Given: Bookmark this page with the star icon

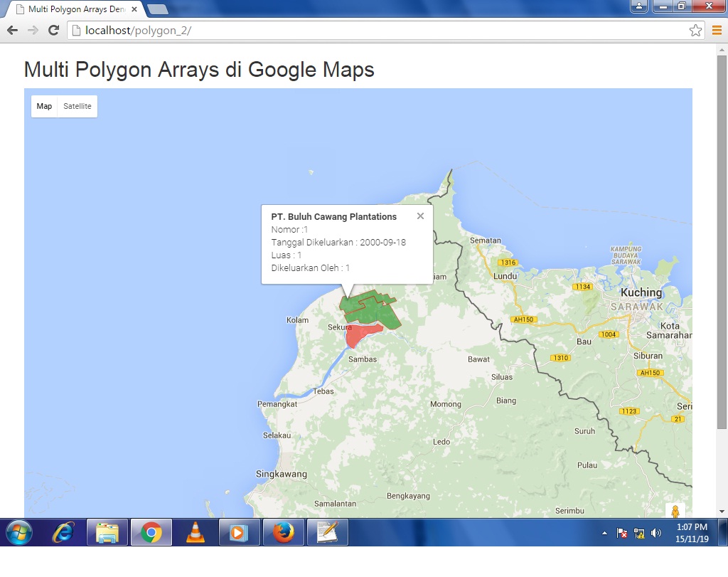Looking at the screenshot, I should 695,31.
